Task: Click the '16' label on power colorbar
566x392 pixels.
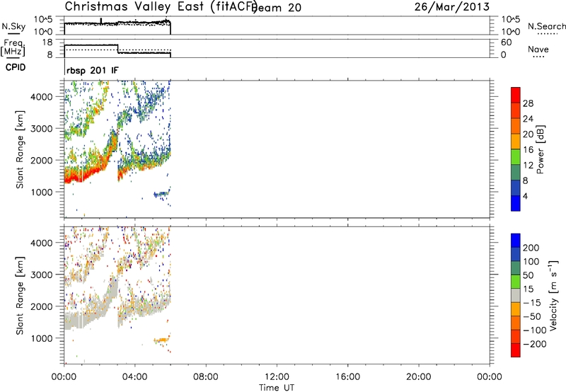Action: pyautogui.click(x=528, y=150)
